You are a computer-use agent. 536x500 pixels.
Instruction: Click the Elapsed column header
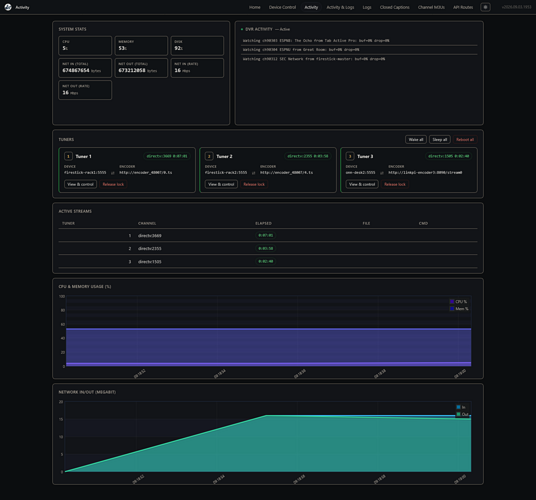263,224
